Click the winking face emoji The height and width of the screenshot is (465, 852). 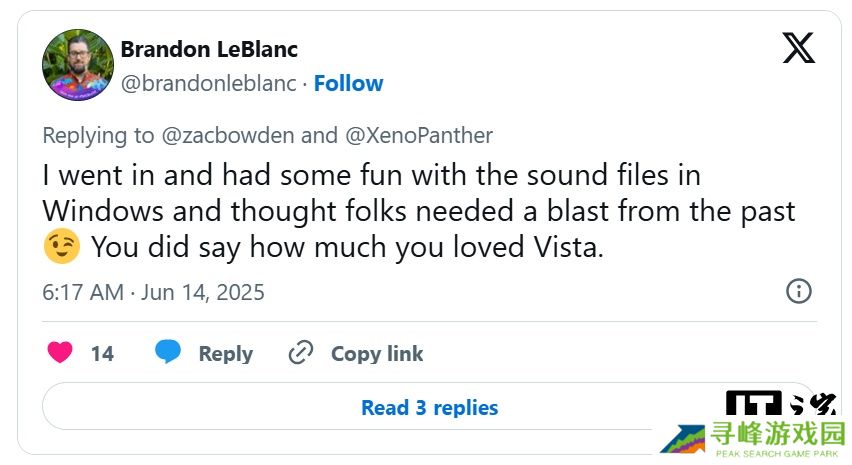(x=61, y=248)
